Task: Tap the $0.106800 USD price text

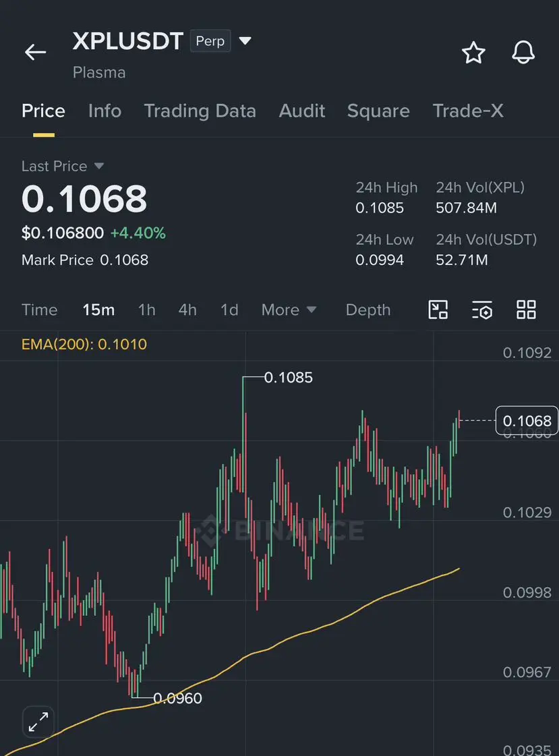Action: click(x=63, y=233)
